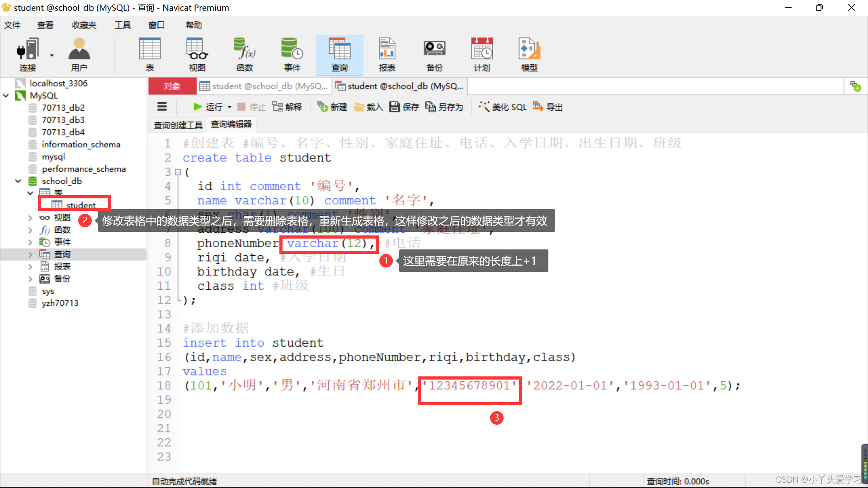Open the 工具 tools menu
The width and height of the screenshot is (868, 488).
pyautogui.click(x=123, y=25)
